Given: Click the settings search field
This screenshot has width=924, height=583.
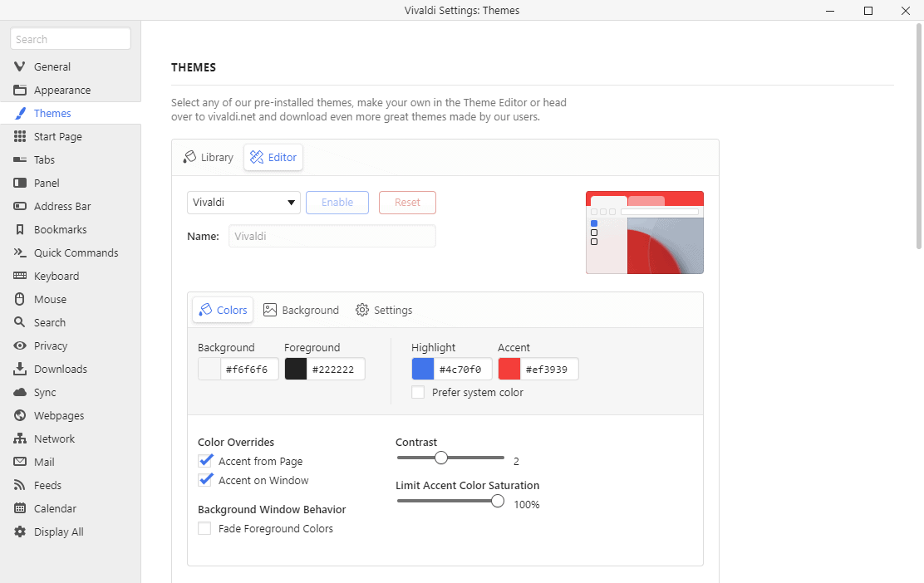Looking at the screenshot, I should coord(70,37).
